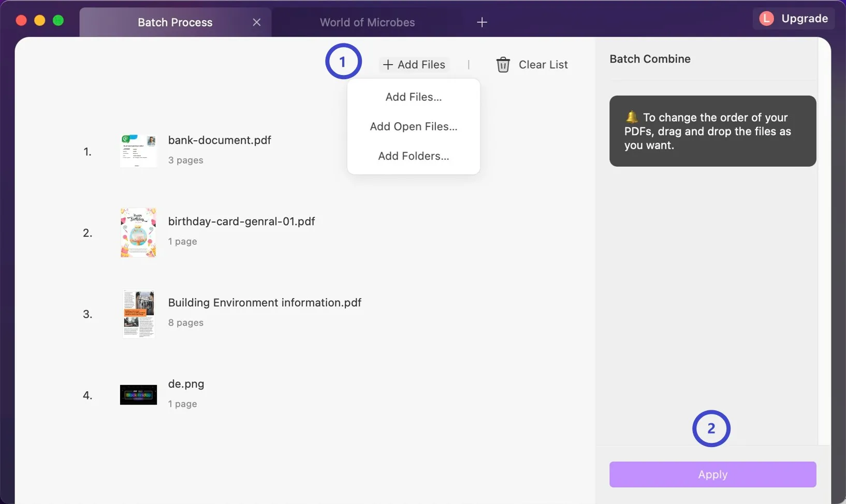Switch to the World of Microbes tab

[x=367, y=22]
